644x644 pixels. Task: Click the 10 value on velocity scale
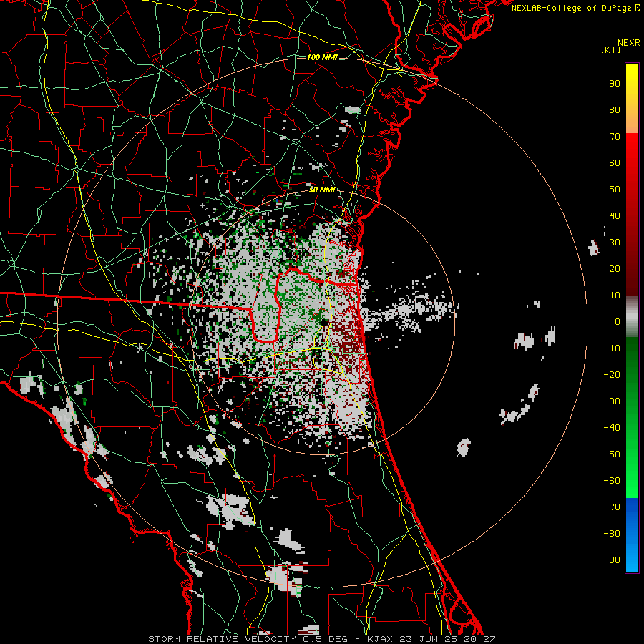point(615,296)
